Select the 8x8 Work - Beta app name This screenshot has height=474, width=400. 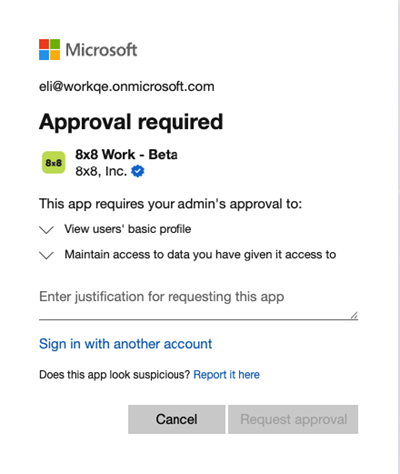pyautogui.click(x=126, y=155)
